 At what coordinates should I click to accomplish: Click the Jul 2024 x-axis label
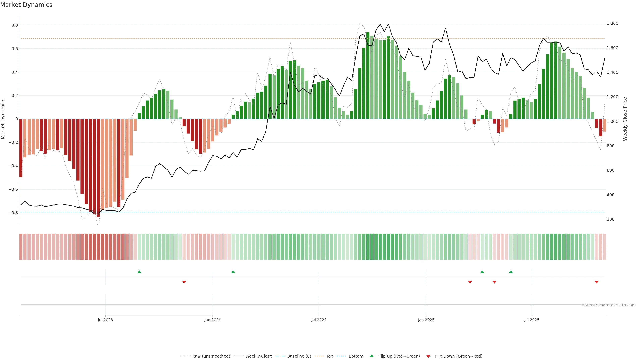pos(319,320)
